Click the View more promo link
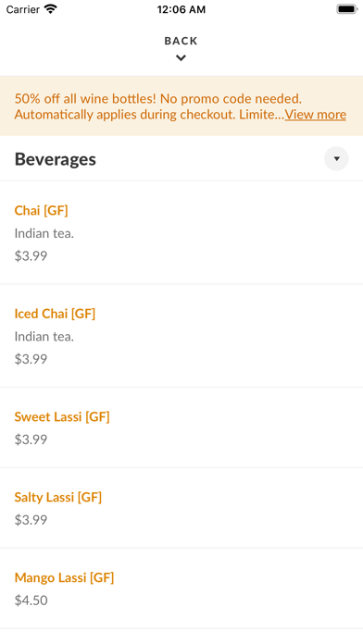The height and width of the screenshot is (644, 363). coord(316,114)
